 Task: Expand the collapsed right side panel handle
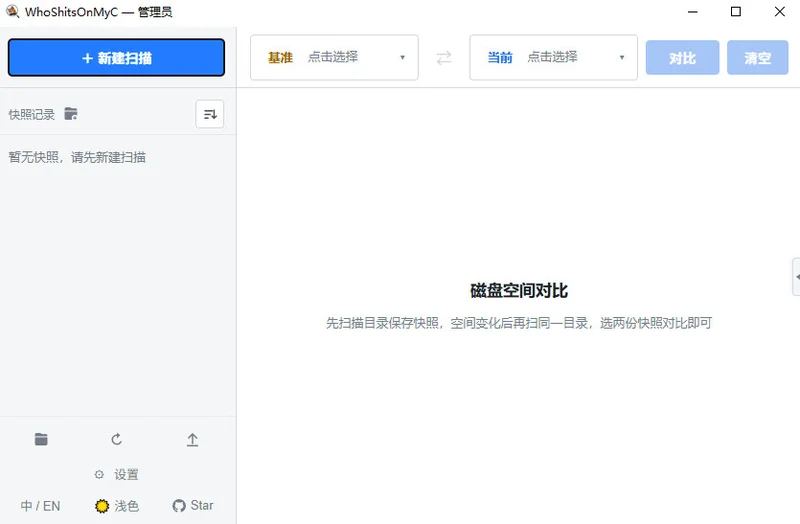796,277
